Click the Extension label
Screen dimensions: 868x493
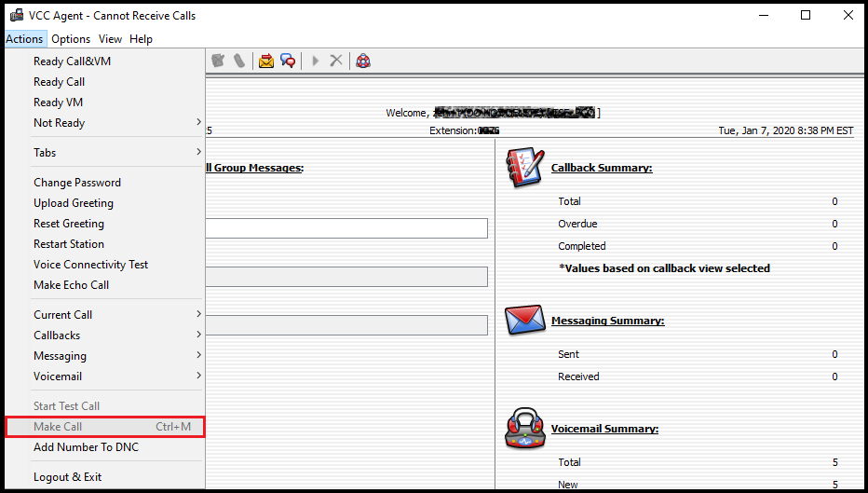point(453,130)
